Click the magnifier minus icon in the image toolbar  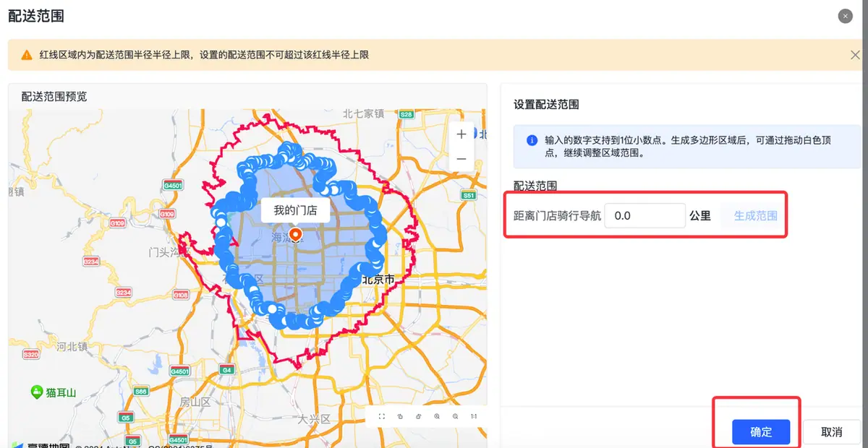click(x=455, y=416)
